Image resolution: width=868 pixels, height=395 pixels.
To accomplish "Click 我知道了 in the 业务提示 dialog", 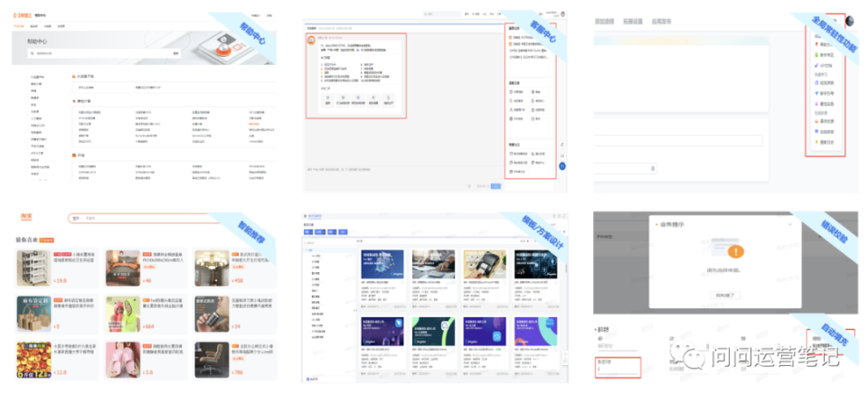I will 725,295.
